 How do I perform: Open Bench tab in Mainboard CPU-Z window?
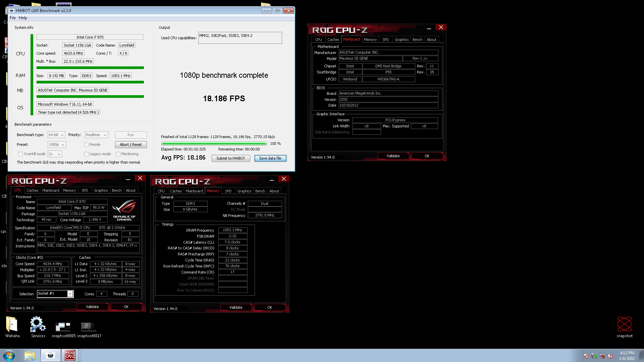(417, 40)
